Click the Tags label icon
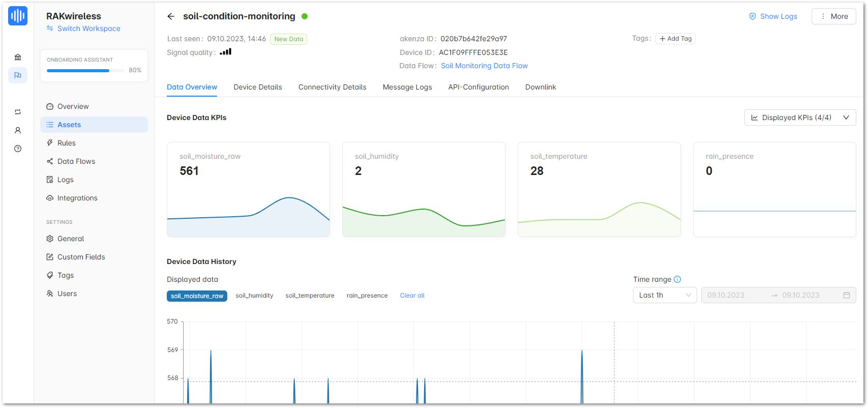 50,275
